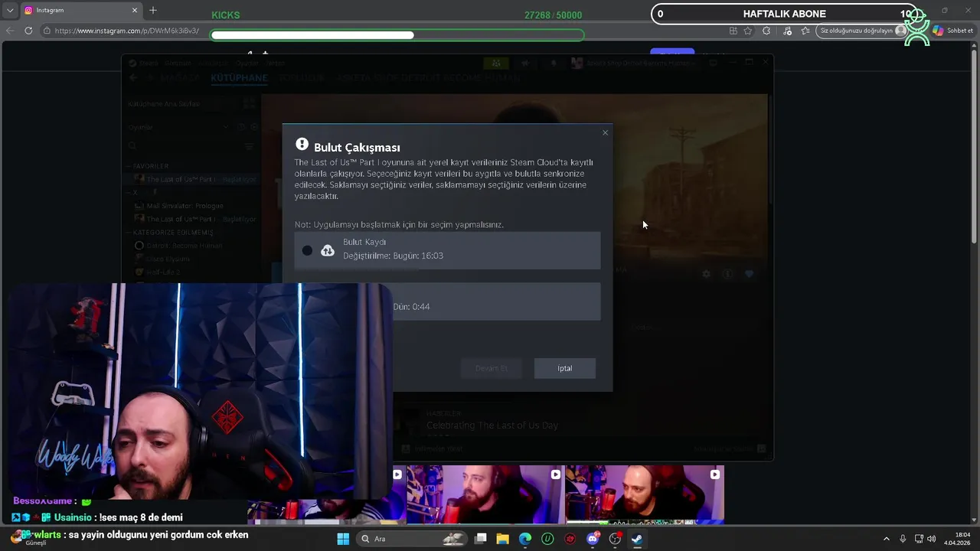Click the İptal button in dialog
980x551 pixels.
pyautogui.click(x=565, y=368)
